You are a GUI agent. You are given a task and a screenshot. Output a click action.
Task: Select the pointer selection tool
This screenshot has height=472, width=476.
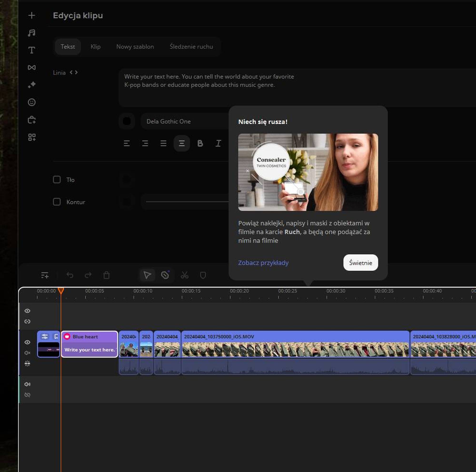(x=147, y=275)
